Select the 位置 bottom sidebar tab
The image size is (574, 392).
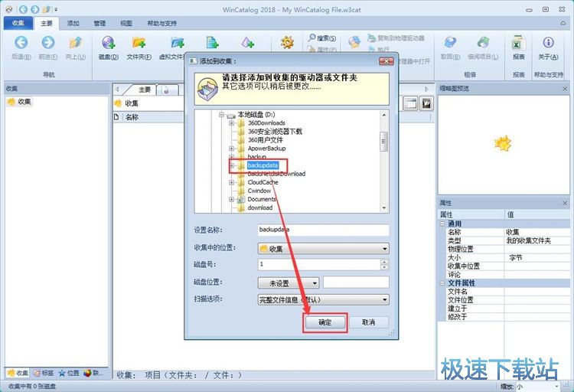(69, 373)
